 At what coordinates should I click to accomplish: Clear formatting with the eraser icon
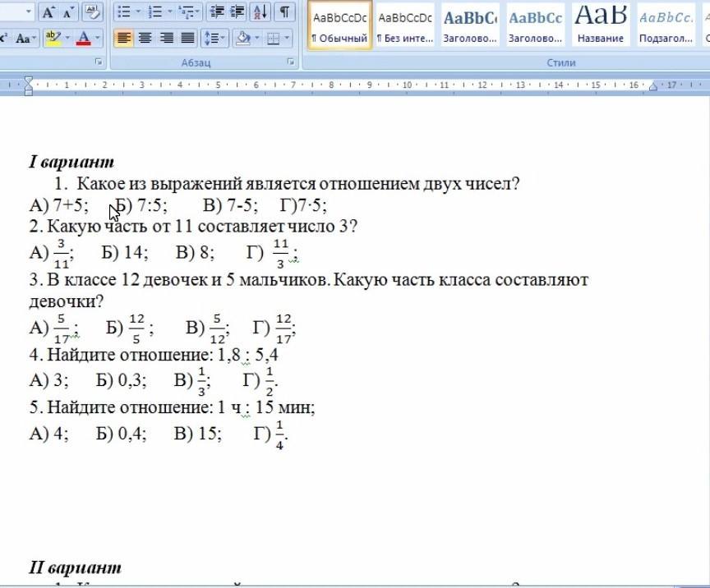point(91,12)
